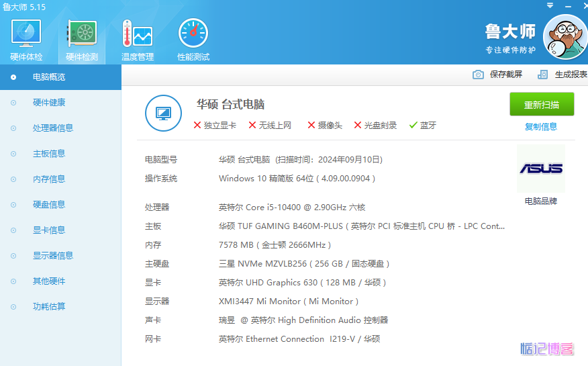Click the desktop computer circle icon
The width and height of the screenshot is (588, 366).
click(164, 113)
